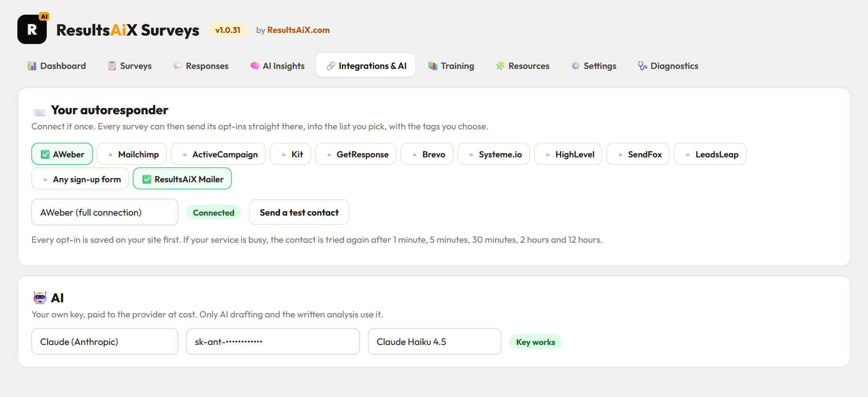This screenshot has width=868, height=397.
Task: Open the ResultsAiX.com link
Action: point(298,30)
